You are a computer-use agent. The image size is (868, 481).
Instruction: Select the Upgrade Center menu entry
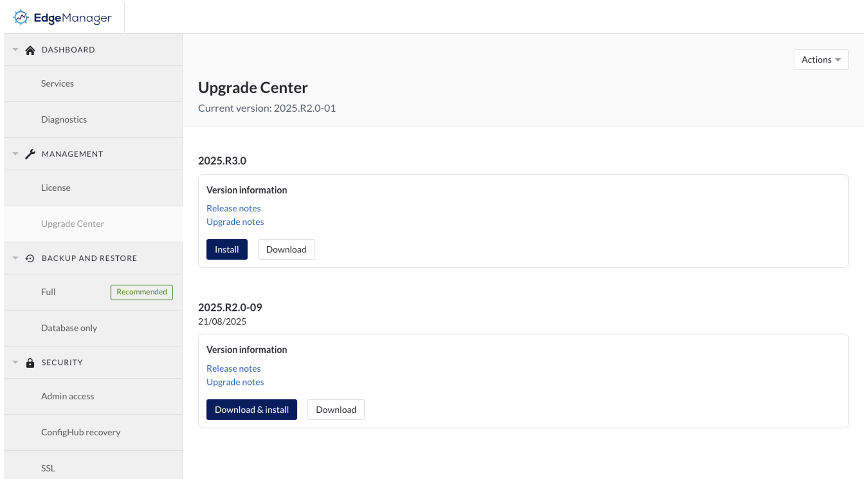point(72,224)
